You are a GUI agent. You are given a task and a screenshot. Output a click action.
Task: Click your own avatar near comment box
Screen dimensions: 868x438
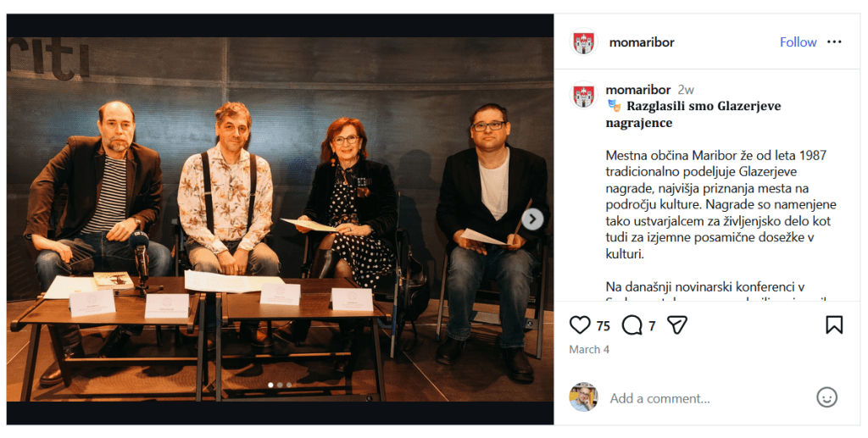(x=583, y=397)
